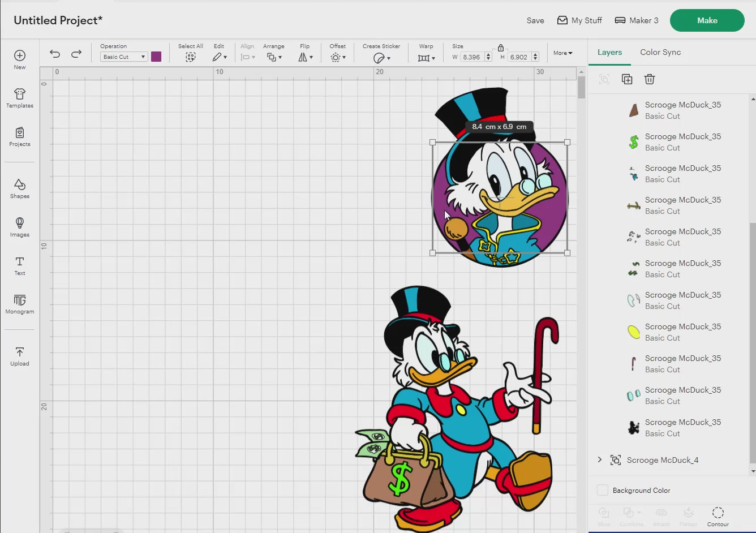Screen dimensions: 756x533
Task: Switch to the Color Sync tab
Action: click(660, 52)
